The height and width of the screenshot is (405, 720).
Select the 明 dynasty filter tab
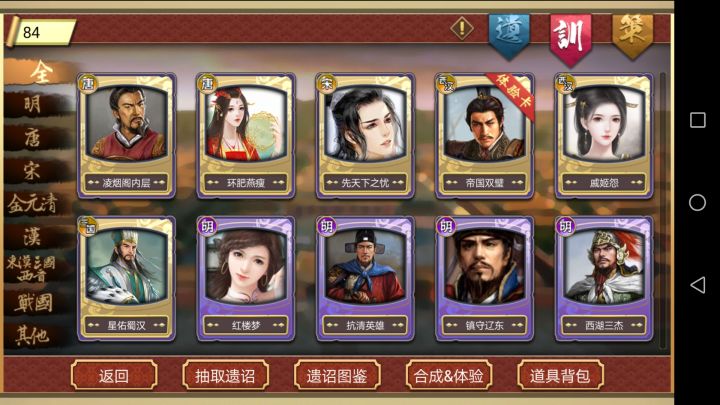[x=34, y=104]
